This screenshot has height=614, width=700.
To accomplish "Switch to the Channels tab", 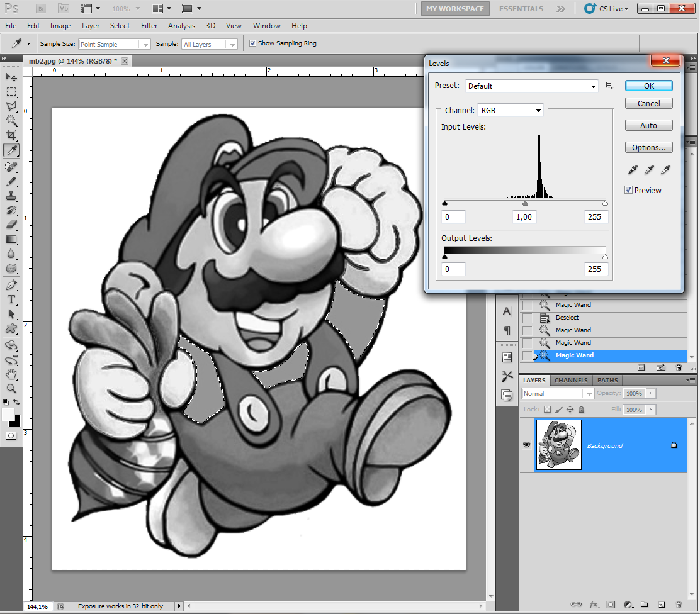I will 571,380.
